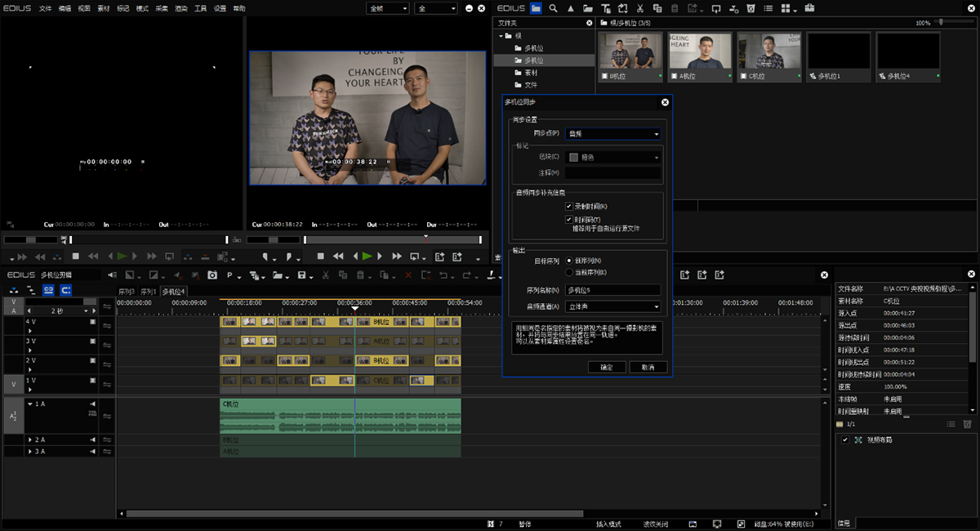Select the A机位 clip thumbnail in bin
The image size is (980, 531).
point(699,56)
